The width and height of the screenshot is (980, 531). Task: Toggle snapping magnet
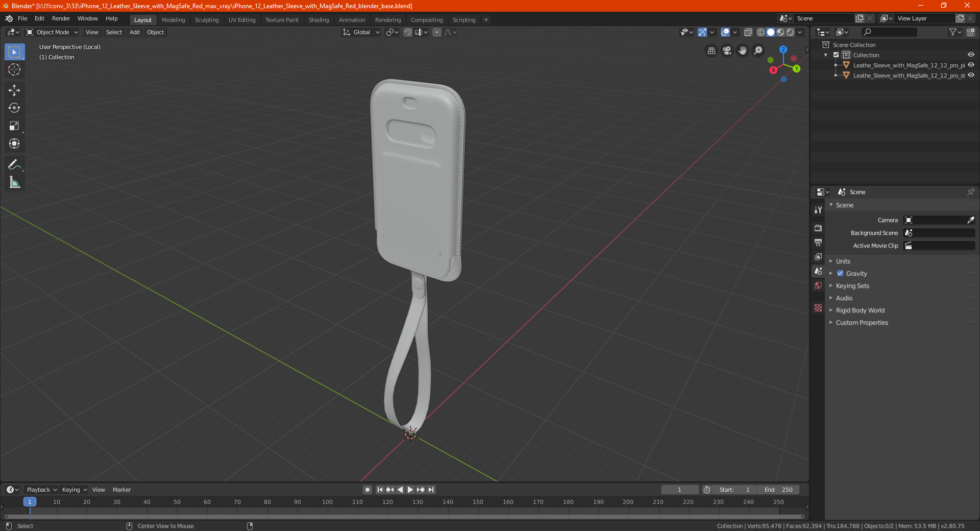point(408,32)
